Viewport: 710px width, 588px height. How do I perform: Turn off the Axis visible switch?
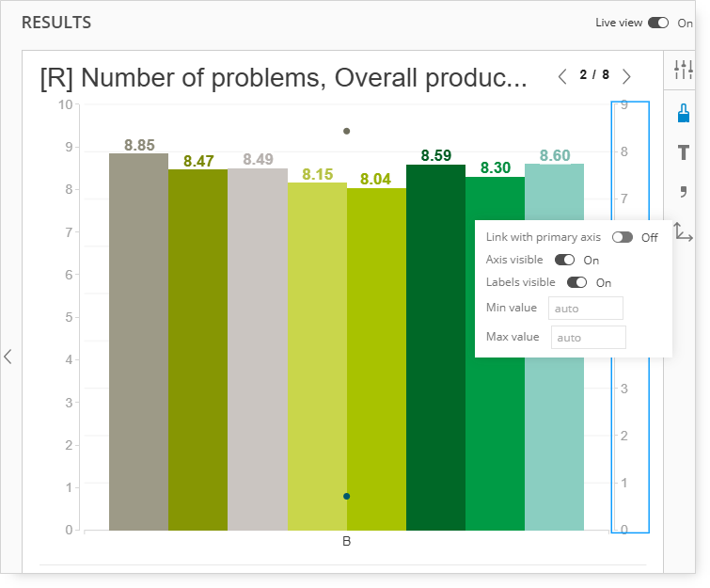pyautogui.click(x=564, y=260)
